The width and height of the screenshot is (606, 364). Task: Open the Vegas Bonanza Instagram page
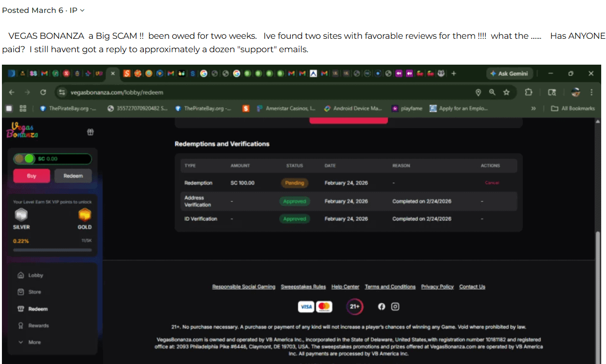(x=395, y=306)
